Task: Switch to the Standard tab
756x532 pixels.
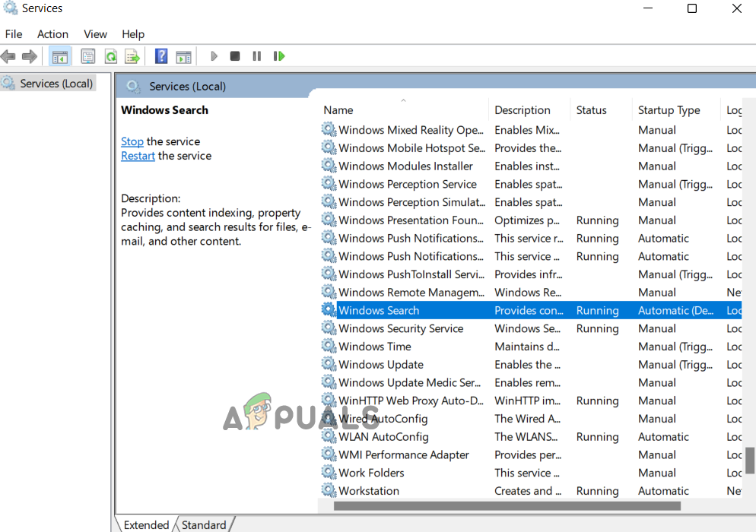Action: (x=204, y=524)
